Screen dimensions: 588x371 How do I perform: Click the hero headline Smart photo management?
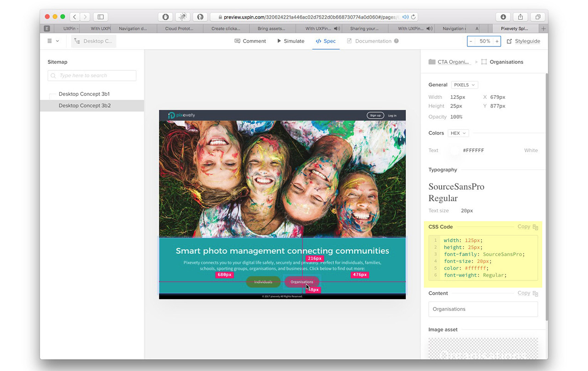(282, 251)
